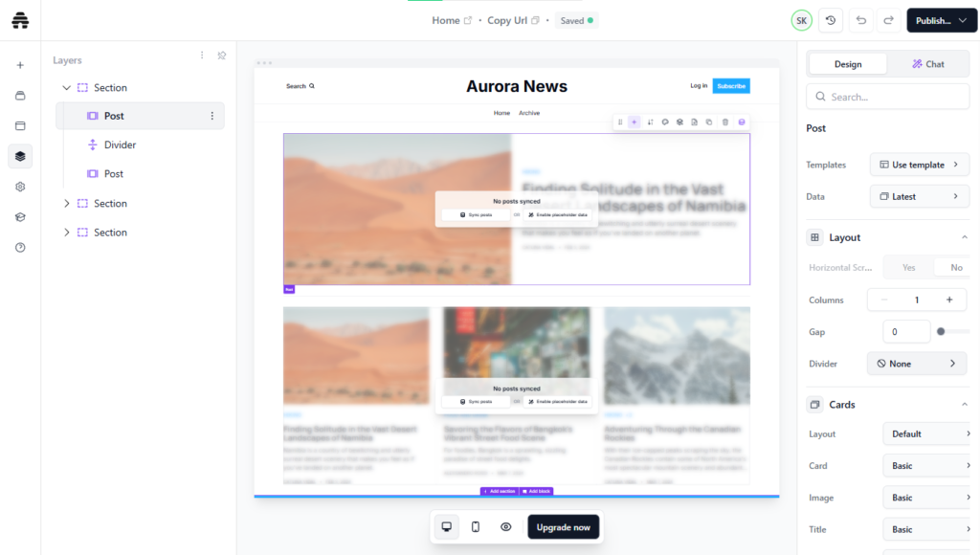Click the design panel Search field
The image size is (980, 555).
tap(887, 97)
